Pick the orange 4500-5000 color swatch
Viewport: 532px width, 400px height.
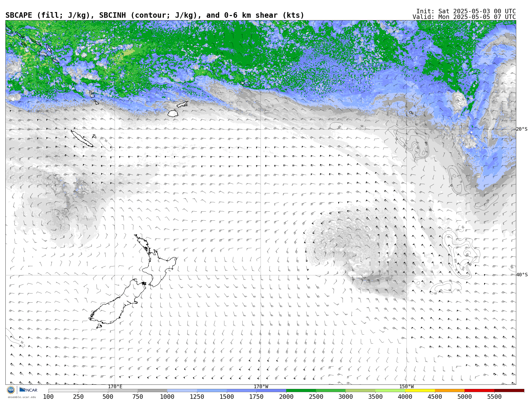450,391
